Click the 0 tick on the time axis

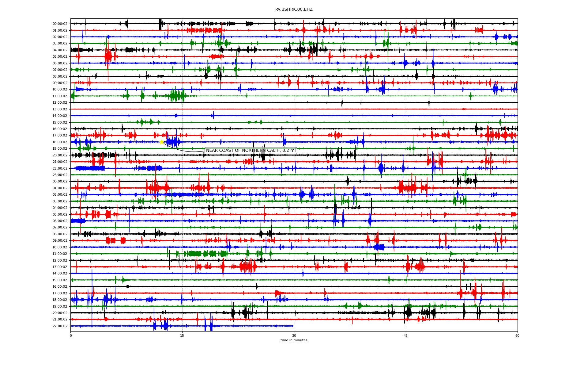71,335
